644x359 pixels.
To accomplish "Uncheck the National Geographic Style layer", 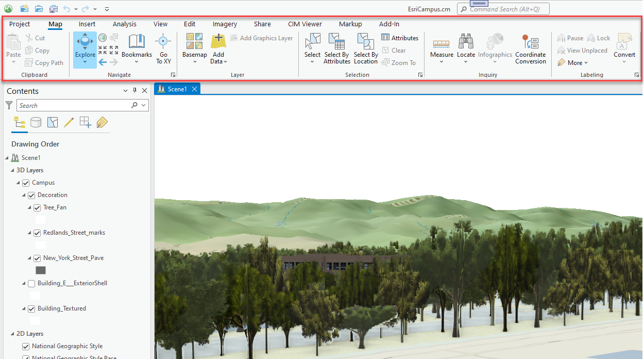I will tap(25, 346).
